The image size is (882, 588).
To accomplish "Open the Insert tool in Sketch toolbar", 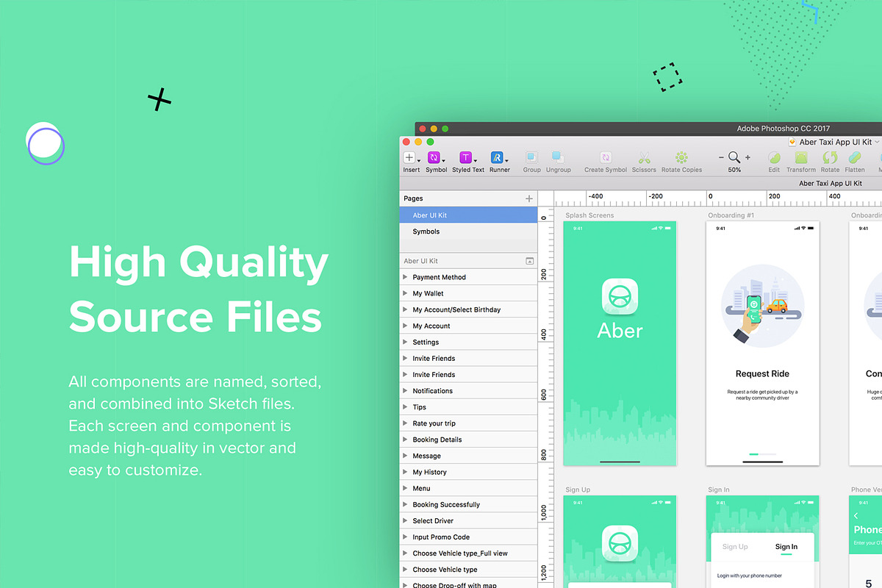I will [x=409, y=157].
